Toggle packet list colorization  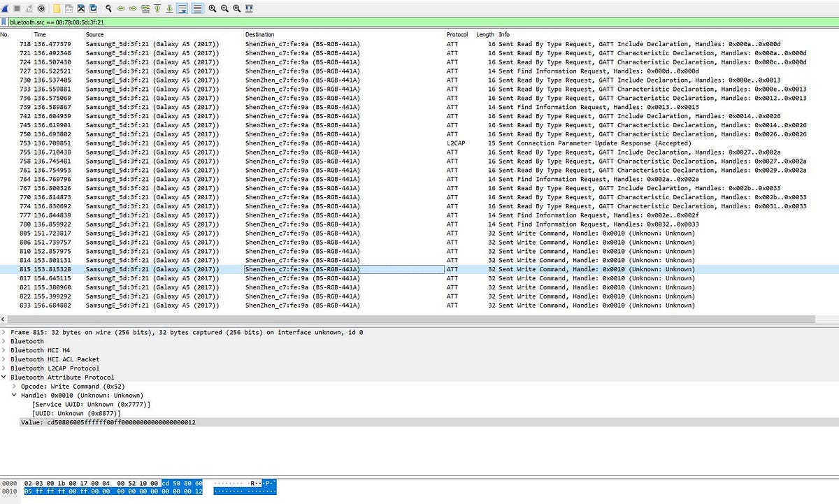(x=197, y=8)
